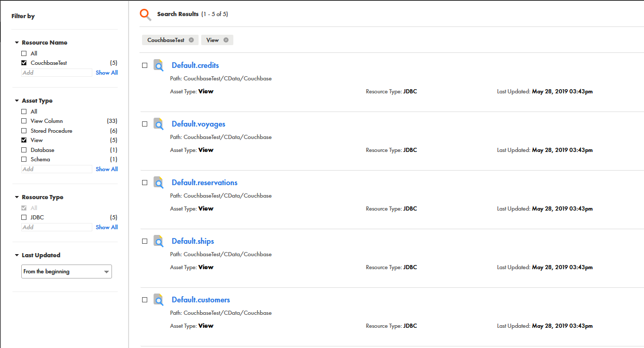Open the Default.customers result link
644x348 pixels.
pos(201,300)
